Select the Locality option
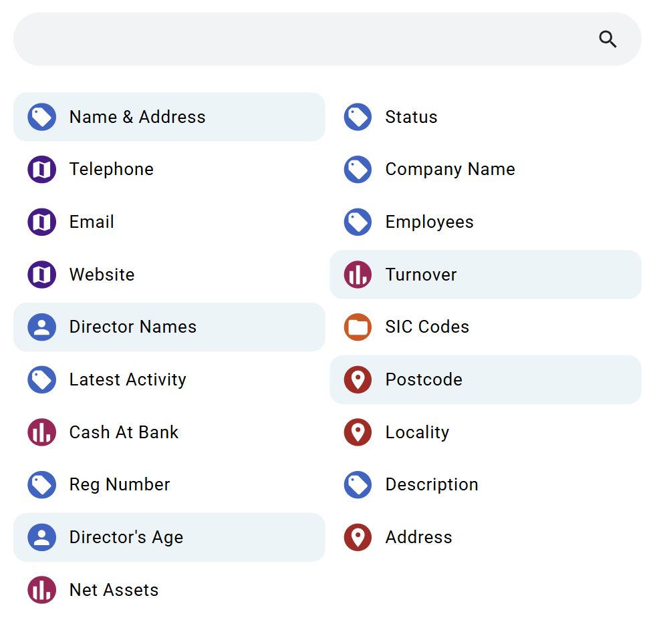Image resolution: width=655 pixels, height=644 pixels. [417, 433]
